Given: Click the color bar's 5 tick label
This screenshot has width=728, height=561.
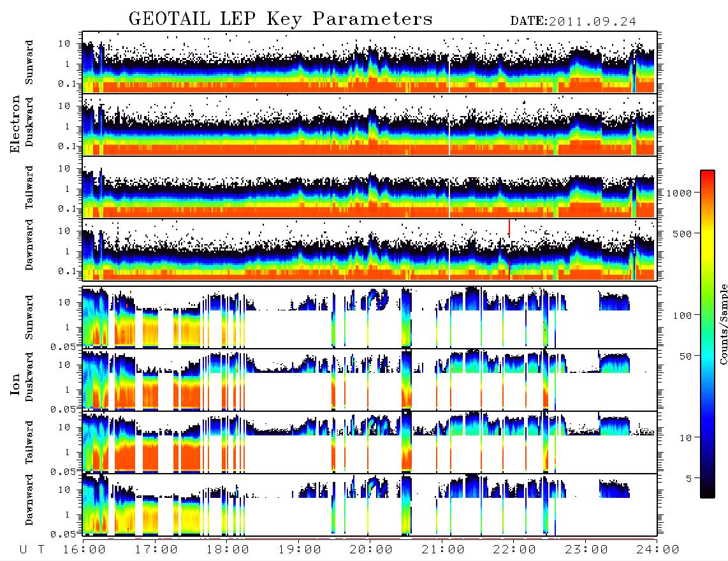Looking at the screenshot, I should (x=689, y=478).
